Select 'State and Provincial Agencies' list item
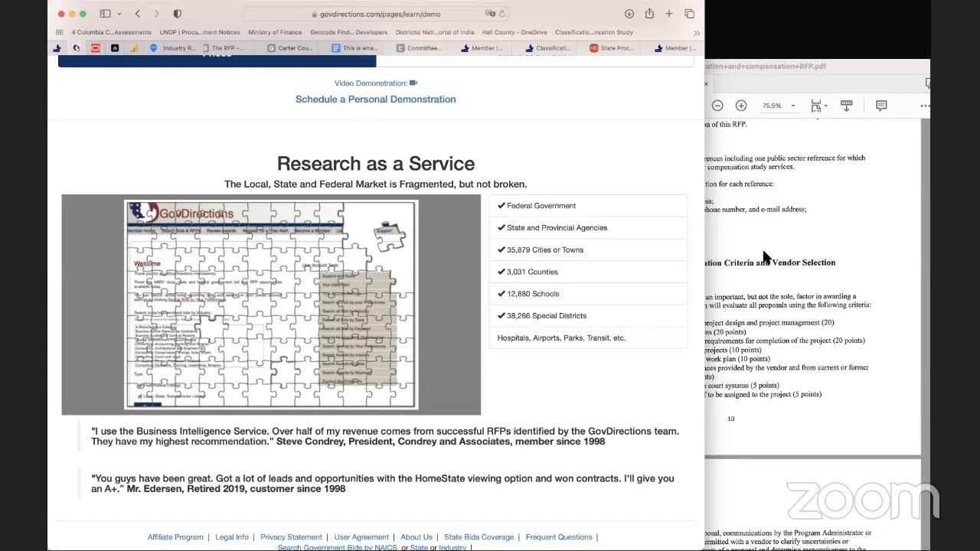This screenshot has height=551, width=980. tap(588, 228)
